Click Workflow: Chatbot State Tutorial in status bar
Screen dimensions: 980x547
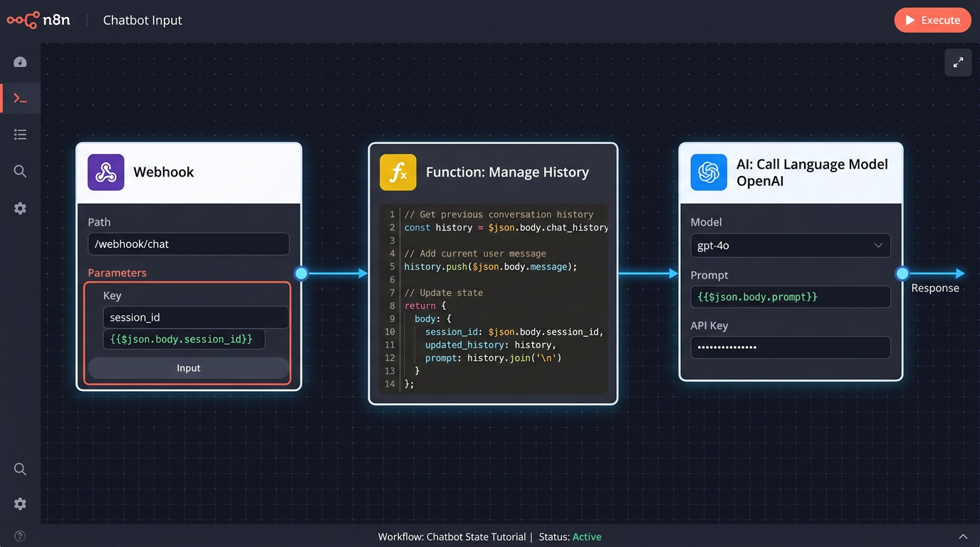(452, 537)
